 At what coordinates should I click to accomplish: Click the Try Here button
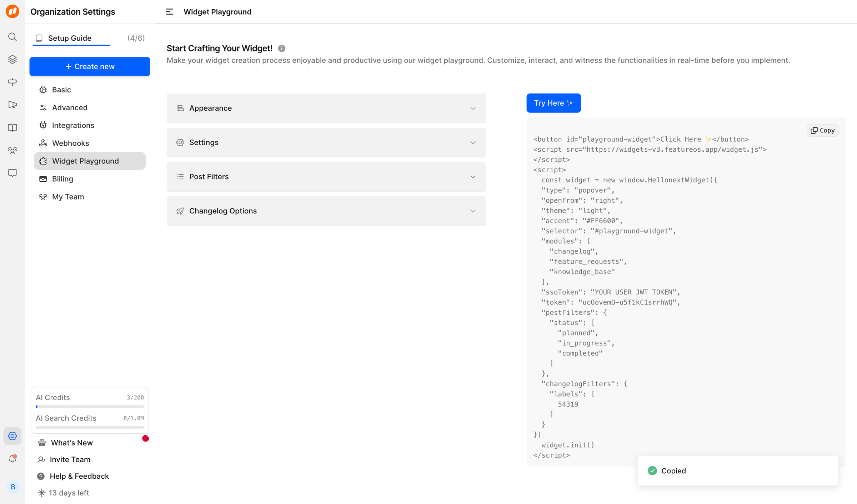553,103
